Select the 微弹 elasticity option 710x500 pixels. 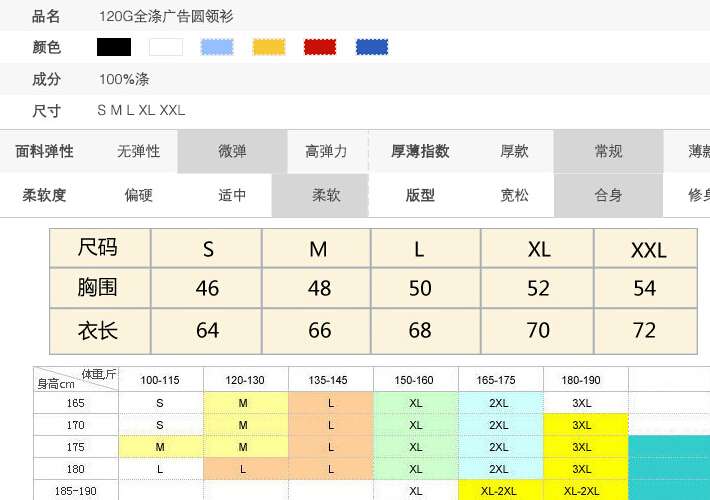pos(232,152)
